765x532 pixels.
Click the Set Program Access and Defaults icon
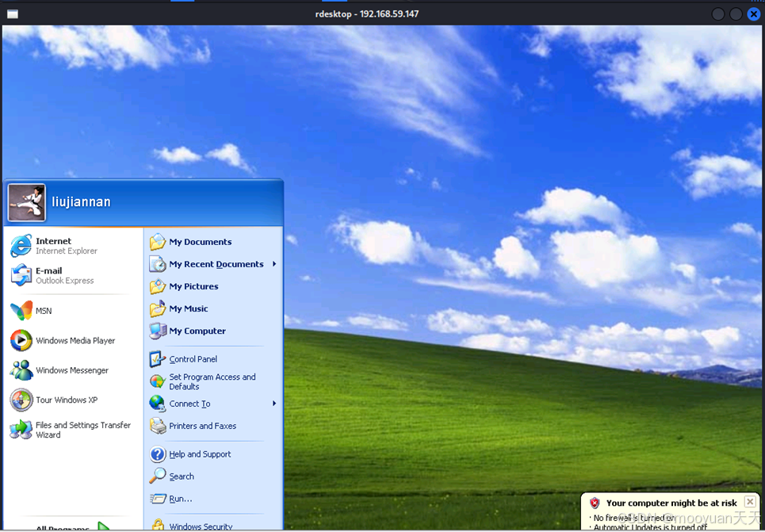click(158, 381)
